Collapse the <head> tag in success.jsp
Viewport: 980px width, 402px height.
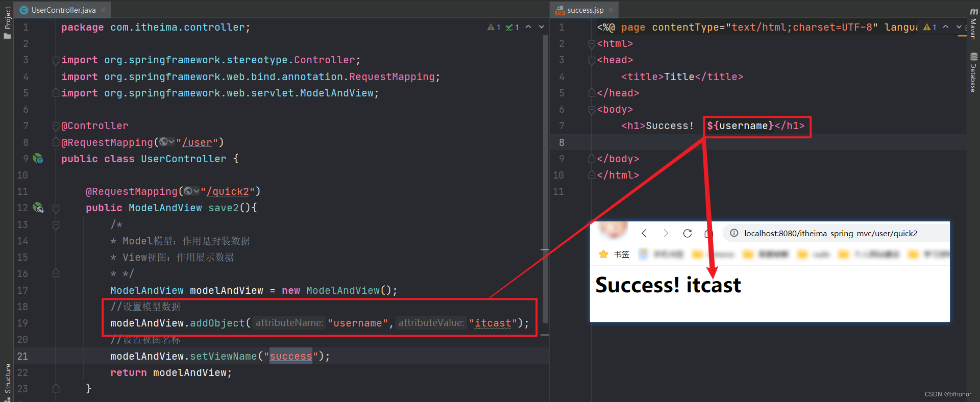592,60
